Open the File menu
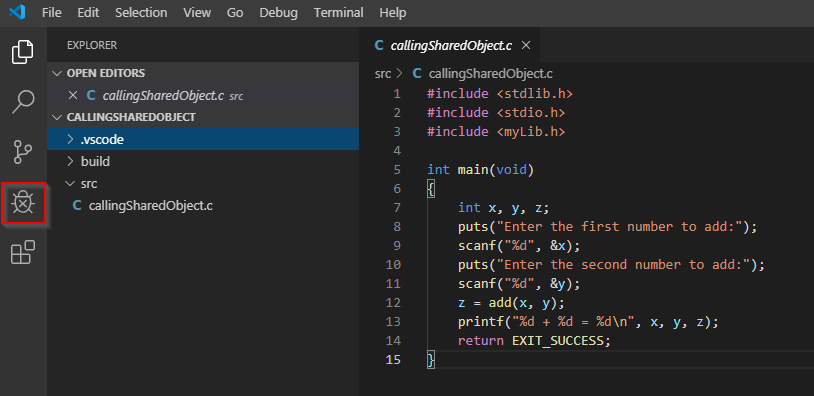This screenshot has height=396, width=814. 51,12
